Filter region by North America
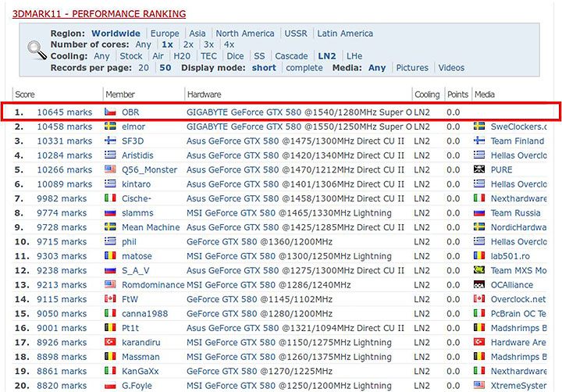The width and height of the screenshot is (562, 392). [x=245, y=34]
